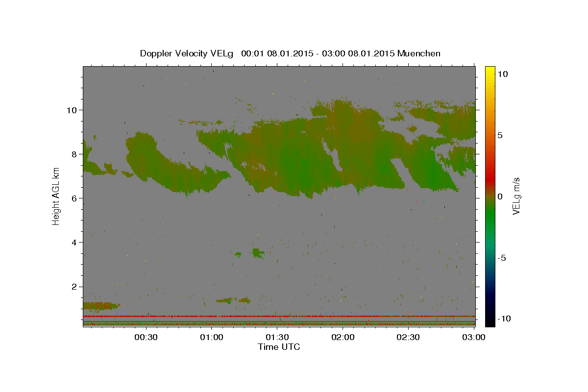The image size is (588, 392).
Task: Click the 'Muenchen' location label in title
Action: point(419,53)
